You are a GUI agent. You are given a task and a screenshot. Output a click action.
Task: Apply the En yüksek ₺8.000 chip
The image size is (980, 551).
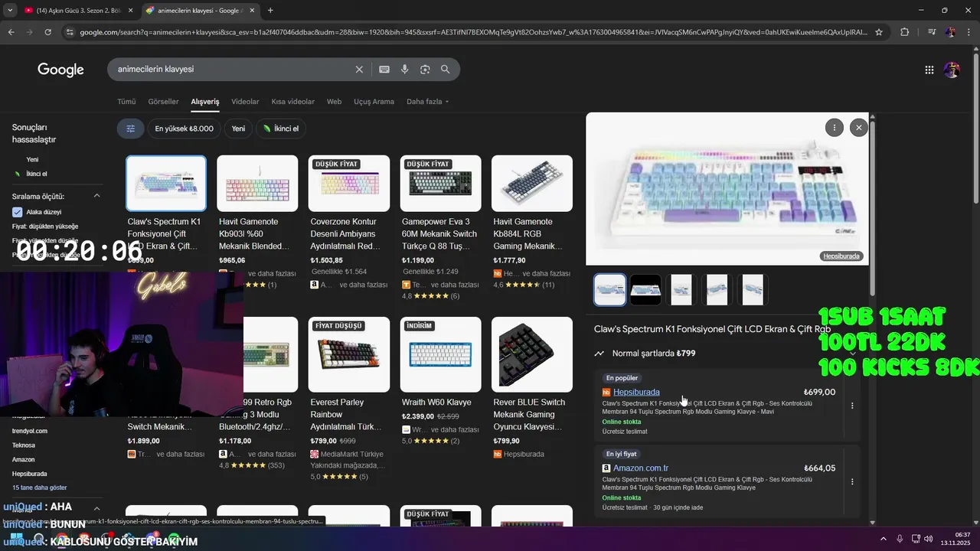coord(185,129)
